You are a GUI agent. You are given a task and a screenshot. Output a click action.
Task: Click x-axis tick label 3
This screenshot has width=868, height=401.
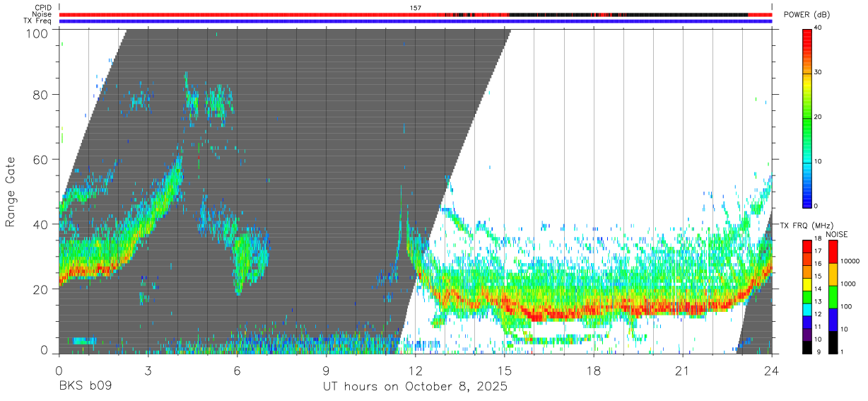(x=148, y=371)
